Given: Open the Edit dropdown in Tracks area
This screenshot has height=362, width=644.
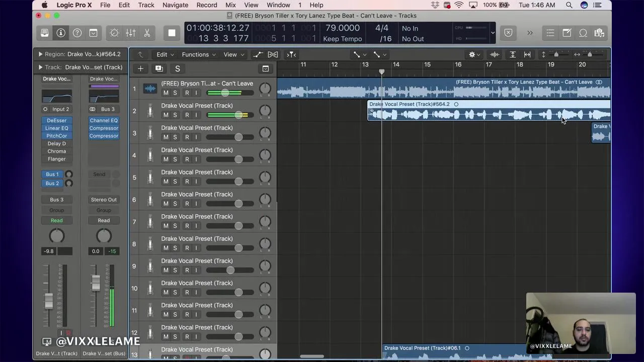Looking at the screenshot, I should 165,54.
